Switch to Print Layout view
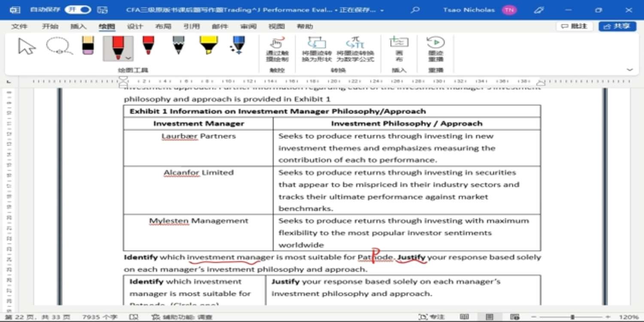The width and height of the screenshot is (644, 322). 489,317
